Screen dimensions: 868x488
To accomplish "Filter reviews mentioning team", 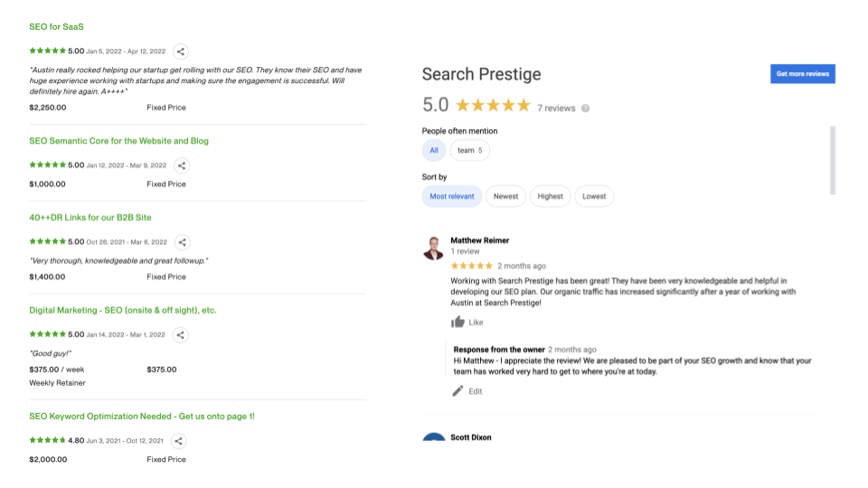I will (469, 151).
